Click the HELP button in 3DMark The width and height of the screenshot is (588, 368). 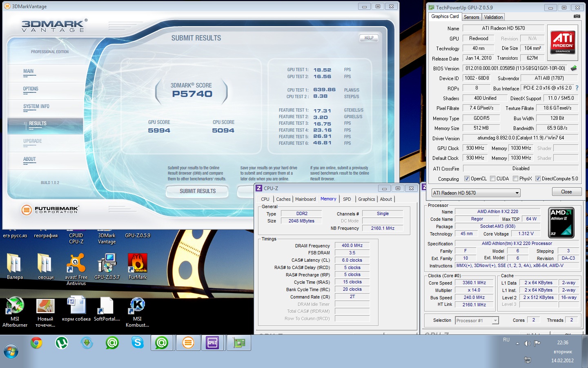pos(369,38)
